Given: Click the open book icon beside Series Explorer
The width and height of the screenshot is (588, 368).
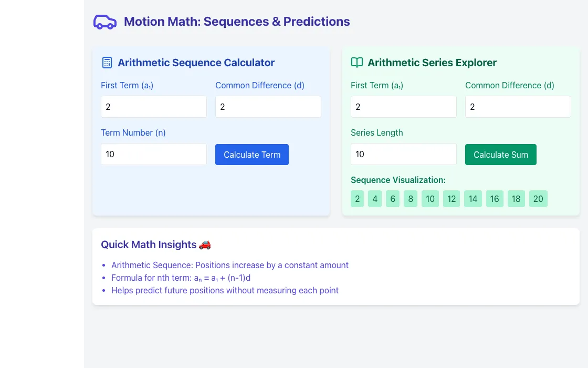Looking at the screenshot, I should click(x=356, y=63).
